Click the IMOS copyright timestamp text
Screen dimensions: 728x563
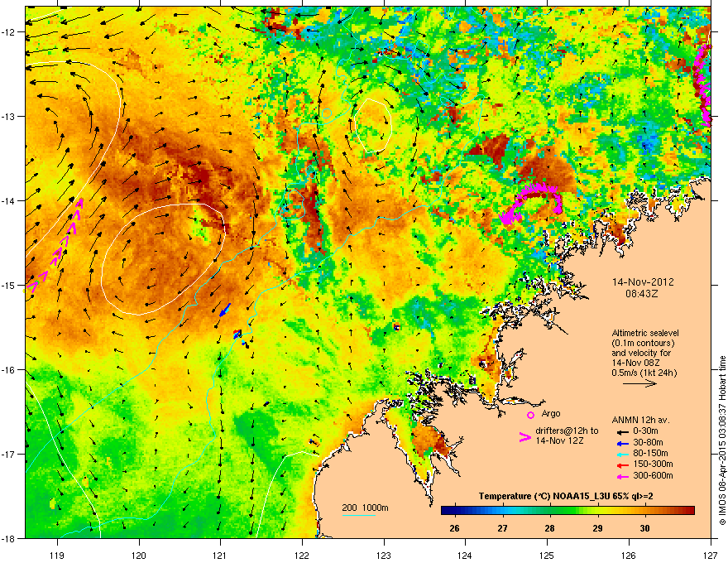pyautogui.click(x=722, y=440)
